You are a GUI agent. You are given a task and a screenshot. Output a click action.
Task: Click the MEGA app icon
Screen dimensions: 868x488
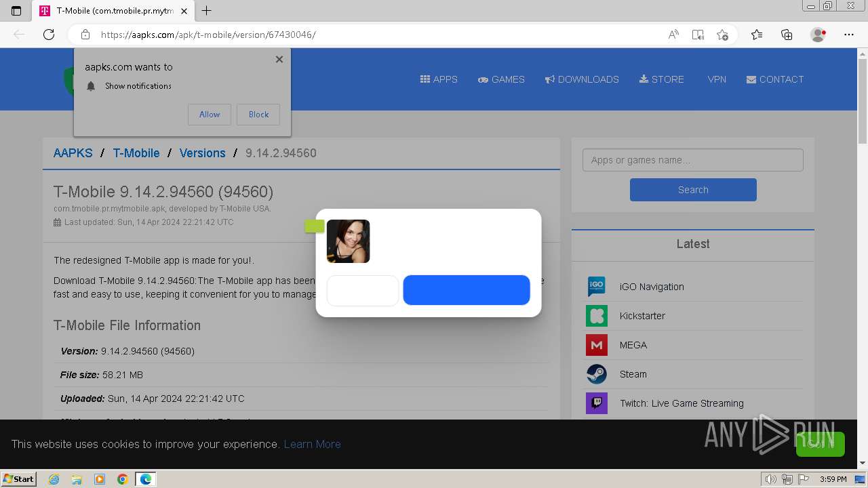point(597,345)
